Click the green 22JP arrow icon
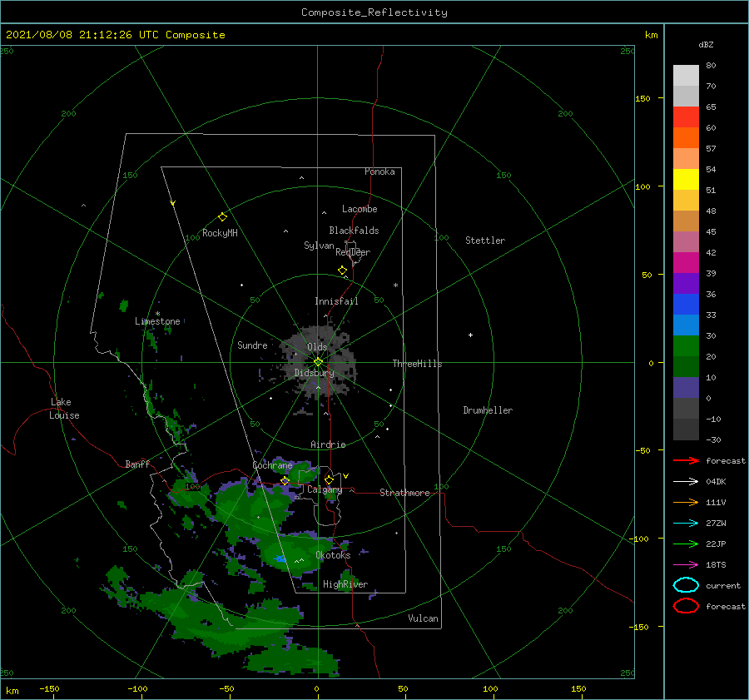 point(686,544)
